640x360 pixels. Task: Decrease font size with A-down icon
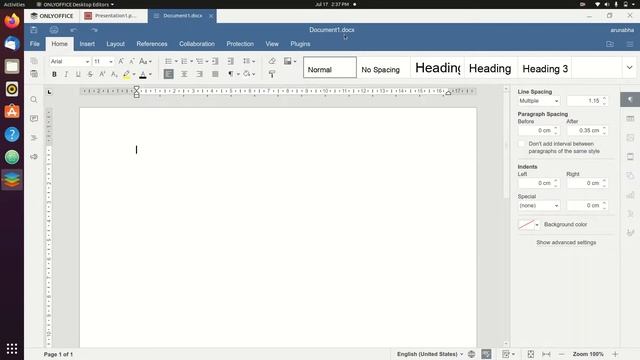click(132, 61)
